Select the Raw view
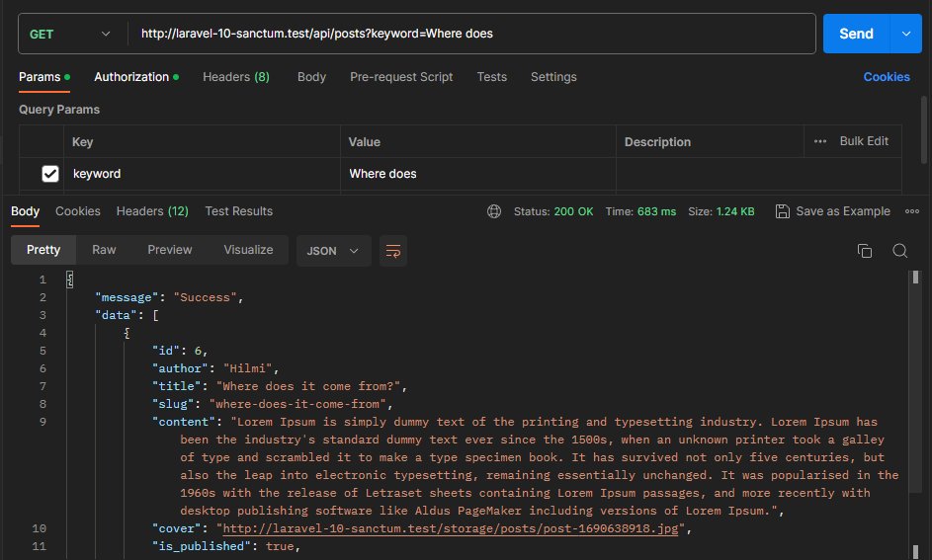Viewport: 932px width, 560px height. [104, 250]
